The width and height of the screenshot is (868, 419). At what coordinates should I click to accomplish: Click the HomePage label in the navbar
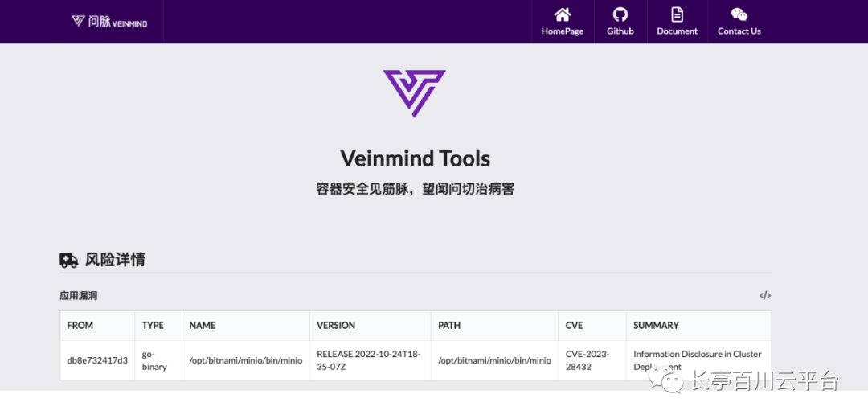click(563, 31)
